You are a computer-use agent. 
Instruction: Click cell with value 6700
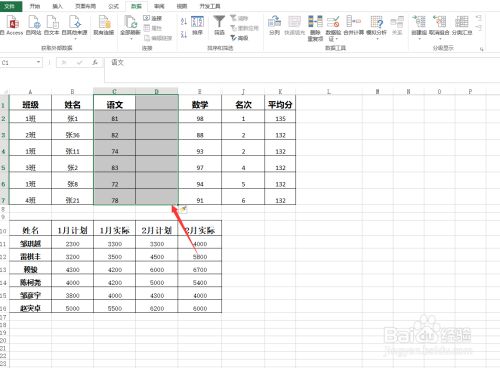tap(200, 269)
